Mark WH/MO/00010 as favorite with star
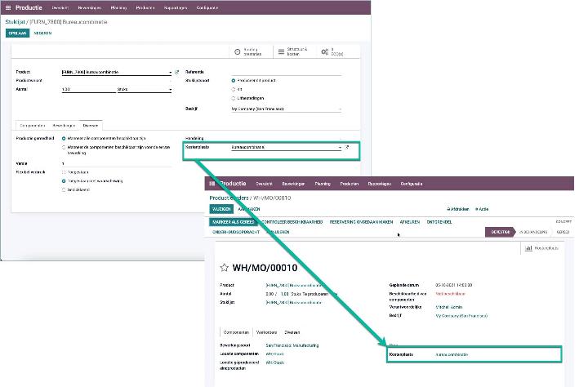 click(x=225, y=267)
